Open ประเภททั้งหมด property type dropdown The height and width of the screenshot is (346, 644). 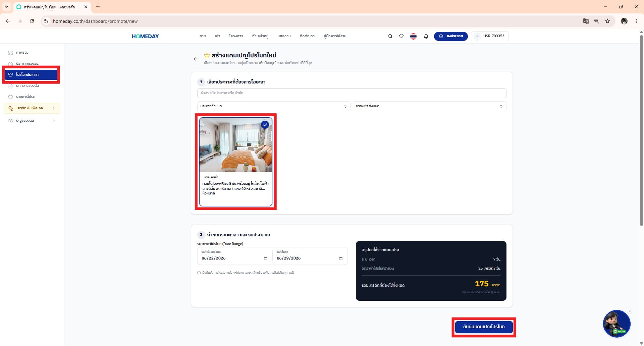(274, 106)
